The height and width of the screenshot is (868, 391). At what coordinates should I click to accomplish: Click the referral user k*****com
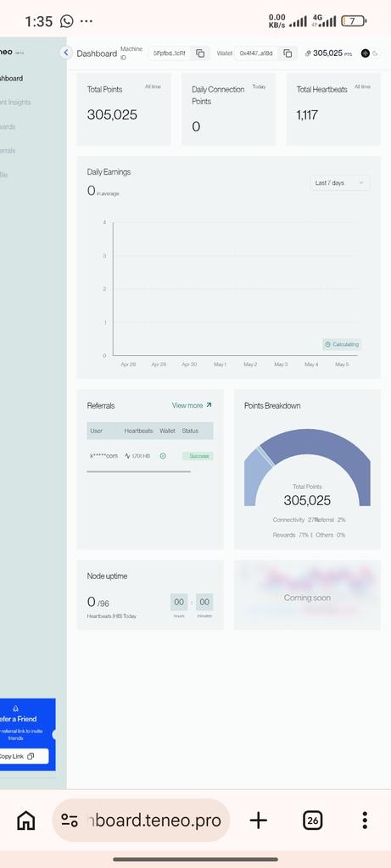click(x=104, y=456)
